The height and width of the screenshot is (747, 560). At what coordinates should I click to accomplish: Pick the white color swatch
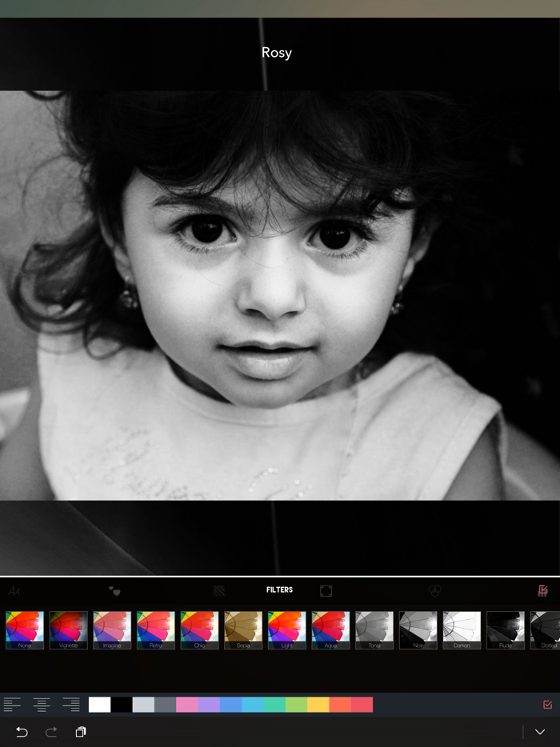100,705
